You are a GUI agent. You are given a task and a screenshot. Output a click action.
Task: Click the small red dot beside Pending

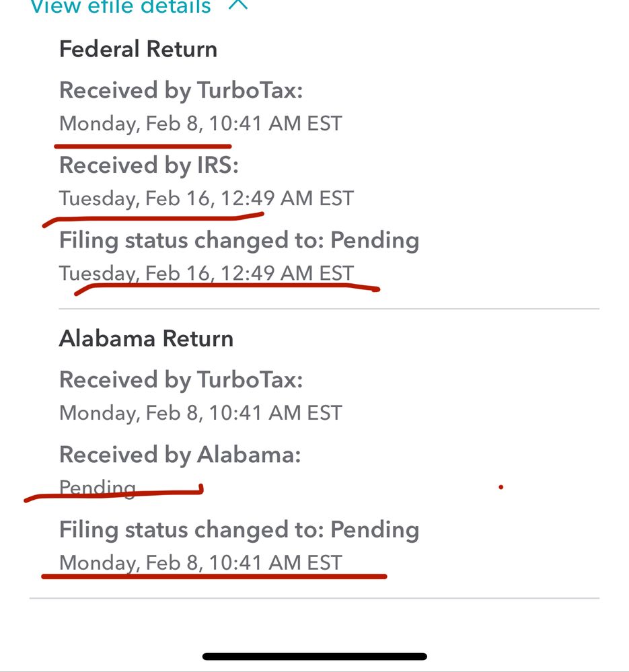click(501, 487)
